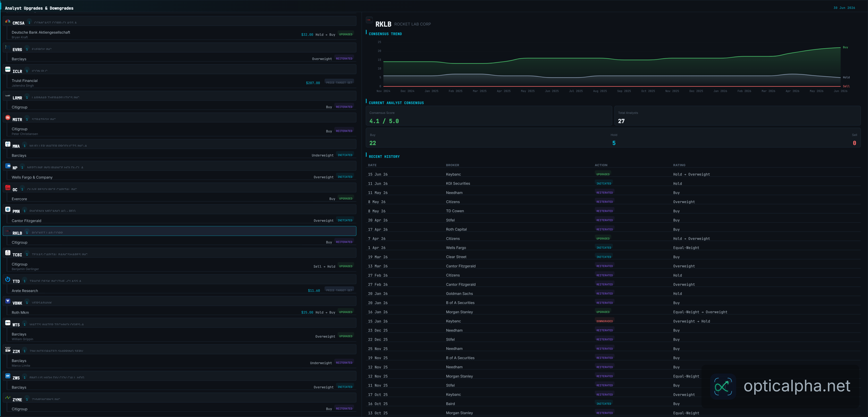This screenshot has width=868, height=417.
Task: Select the EVRG ticker row
Action: (x=179, y=48)
